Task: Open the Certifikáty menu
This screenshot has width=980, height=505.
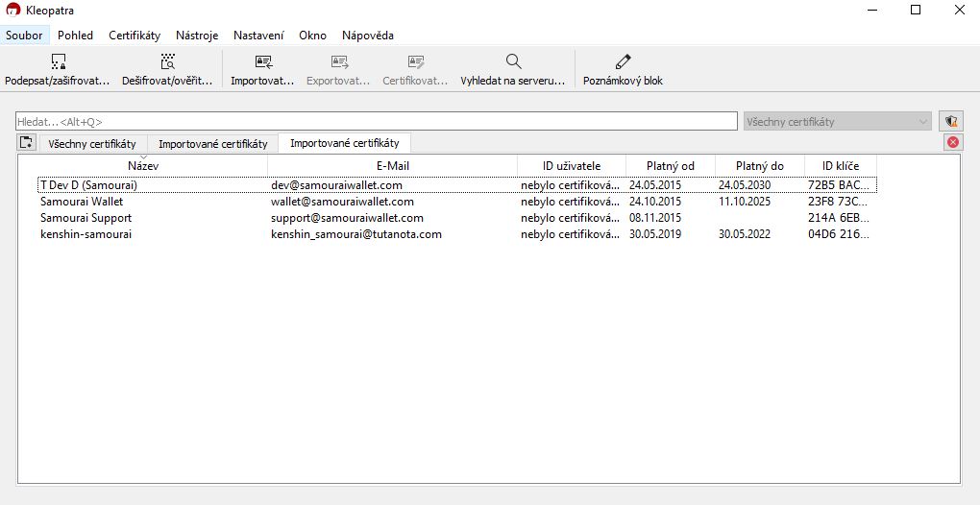Action: [135, 36]
